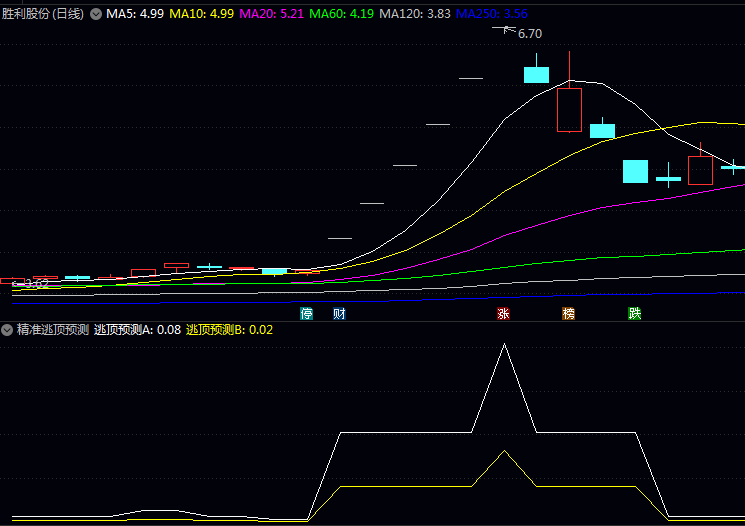Click the MA60: 4.19 label
745x526 pixels.
tap(341, 14)
